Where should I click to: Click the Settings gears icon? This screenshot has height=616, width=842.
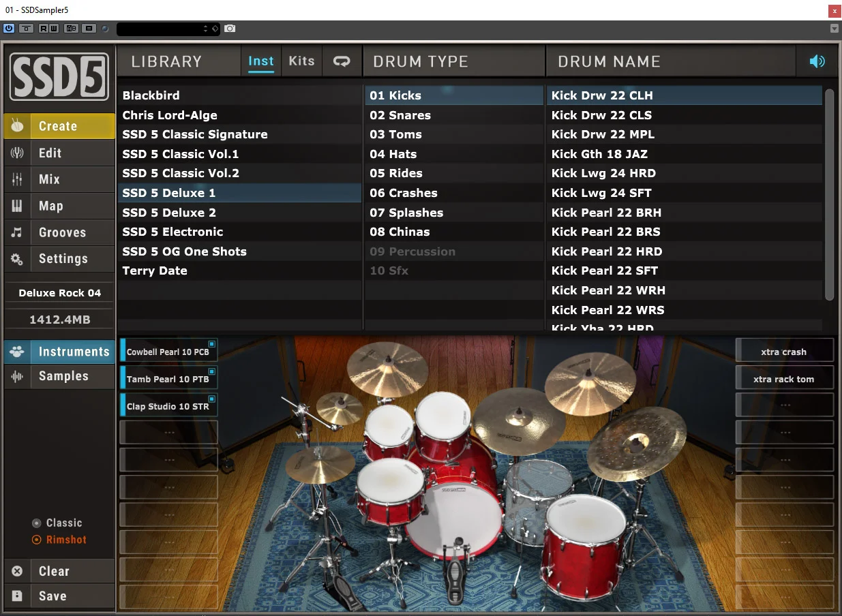(x=17, y=259)
